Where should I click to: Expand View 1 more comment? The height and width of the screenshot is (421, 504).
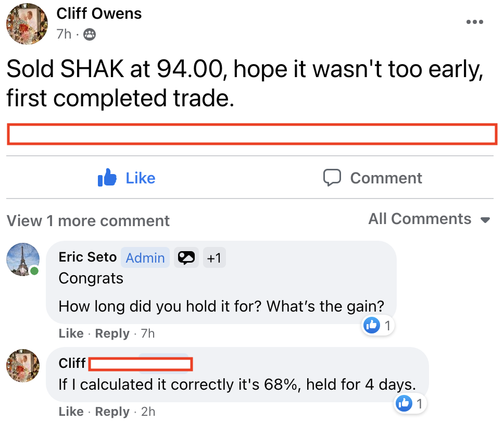pos(88,221)
